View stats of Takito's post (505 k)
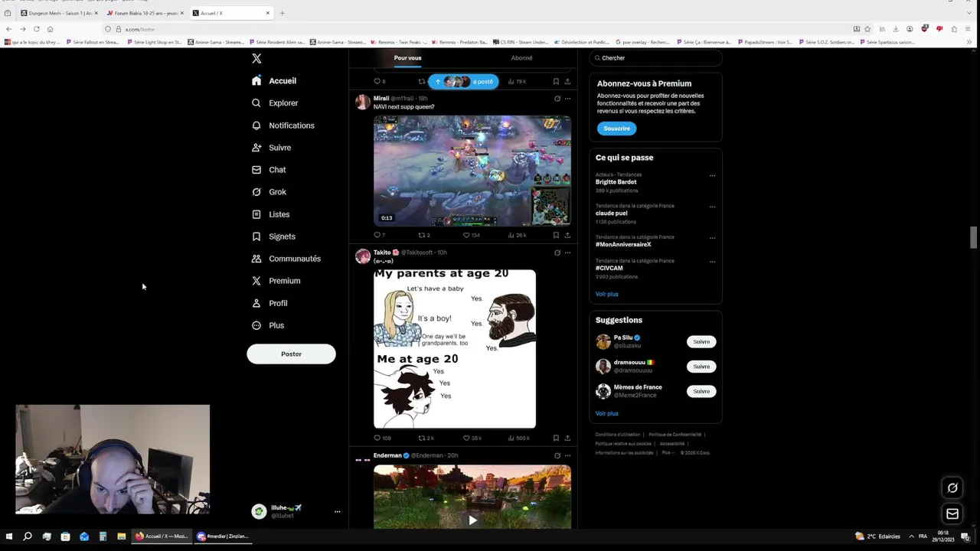This screenshot has height=551, width=980. (518, 438)
